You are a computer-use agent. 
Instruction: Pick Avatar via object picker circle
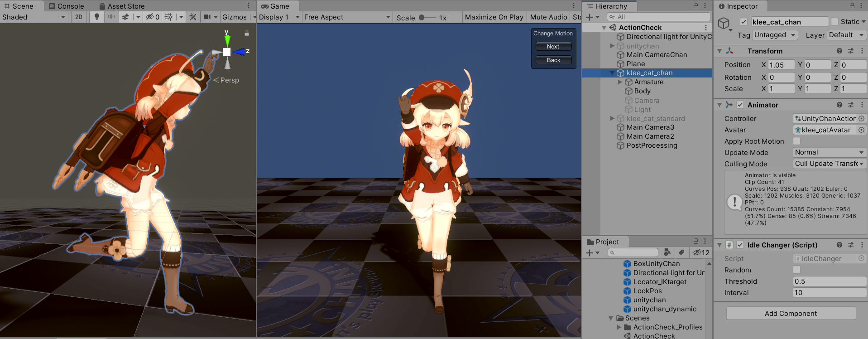click(x=862, y=130)
